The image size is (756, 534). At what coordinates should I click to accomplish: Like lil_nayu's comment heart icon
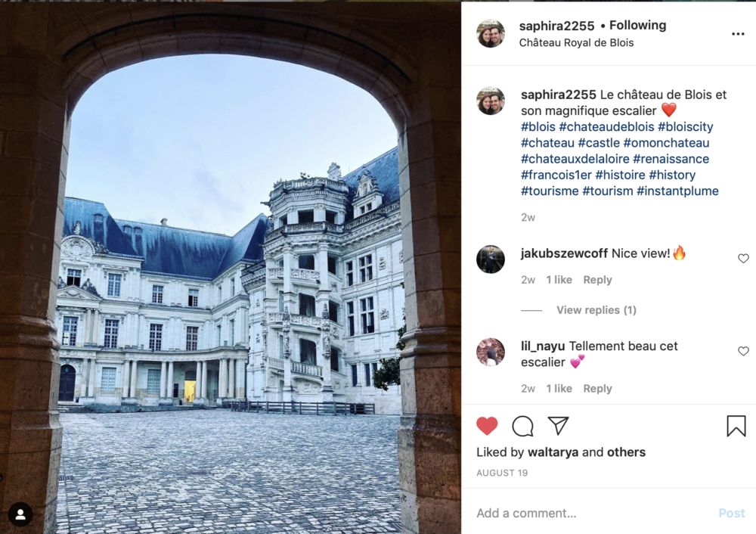pos(743,351)
